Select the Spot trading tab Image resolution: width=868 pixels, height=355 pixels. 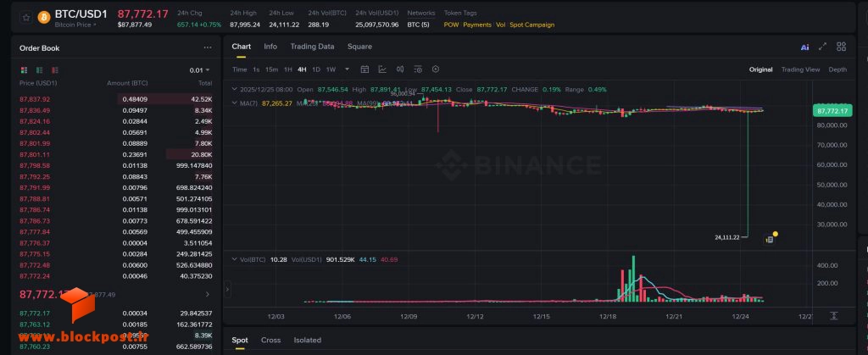pos(240,340)
